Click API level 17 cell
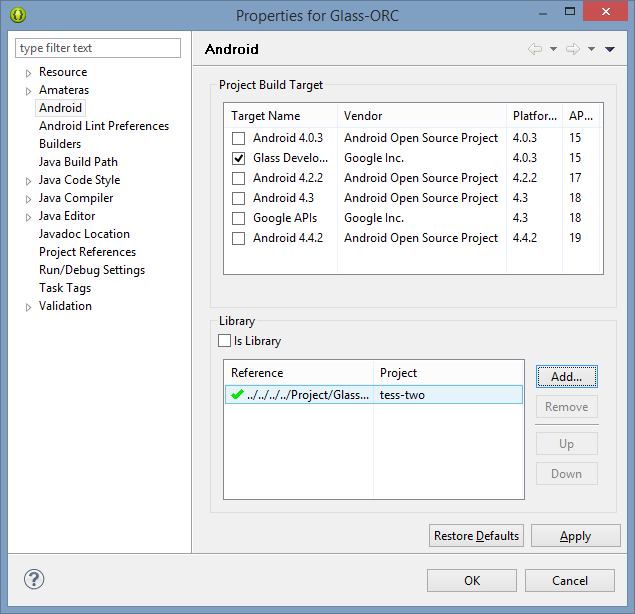Screen dimensions: 635x614 tap(575, 178)
